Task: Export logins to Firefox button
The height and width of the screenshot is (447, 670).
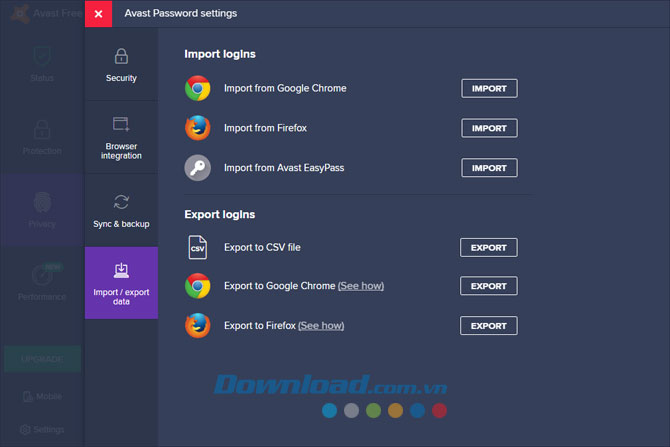Action: 489,326
